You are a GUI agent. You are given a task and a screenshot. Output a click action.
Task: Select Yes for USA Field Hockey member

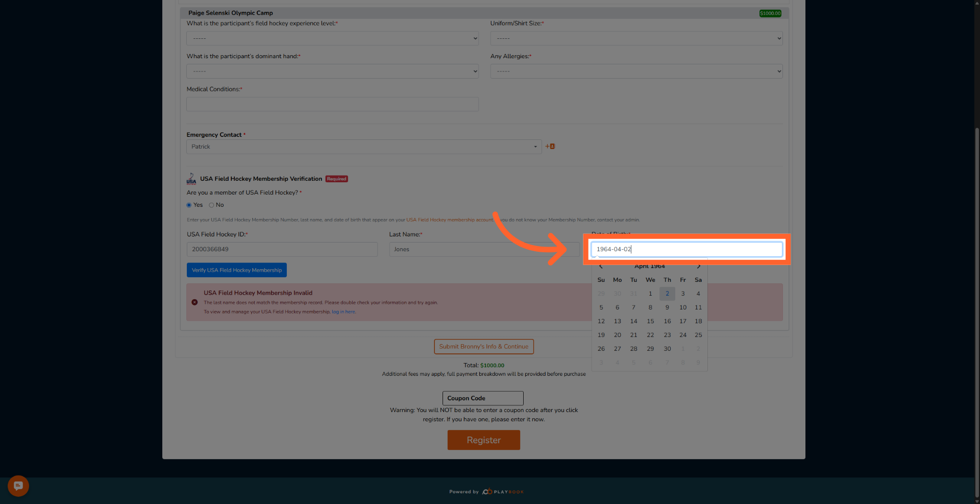tap(189, 205)
